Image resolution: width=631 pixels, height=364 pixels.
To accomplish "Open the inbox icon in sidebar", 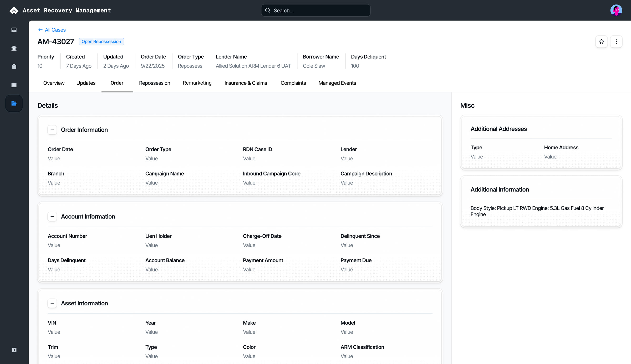I will coord(14,30).
